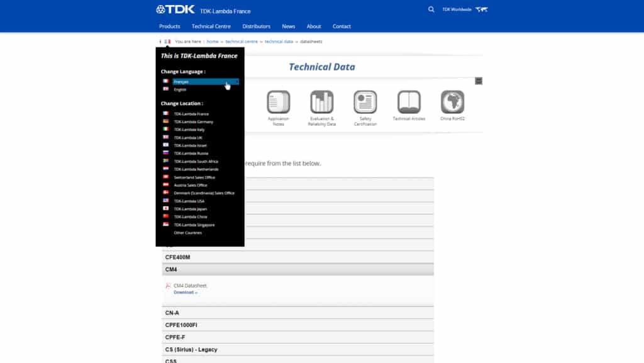The height and width of the screenshot is (363, 644).
Task: Select the Evaluation & Reliability Data icon
Action: click(321, 104)
